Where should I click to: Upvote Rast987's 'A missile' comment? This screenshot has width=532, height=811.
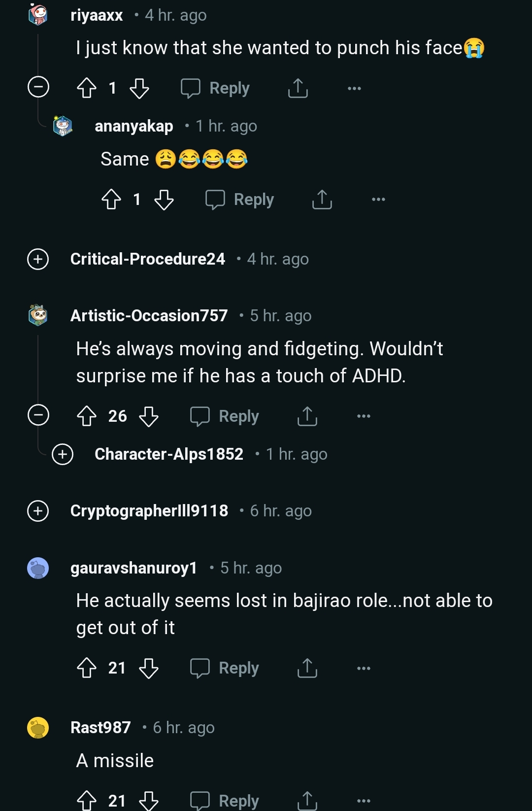click(87, 800)
